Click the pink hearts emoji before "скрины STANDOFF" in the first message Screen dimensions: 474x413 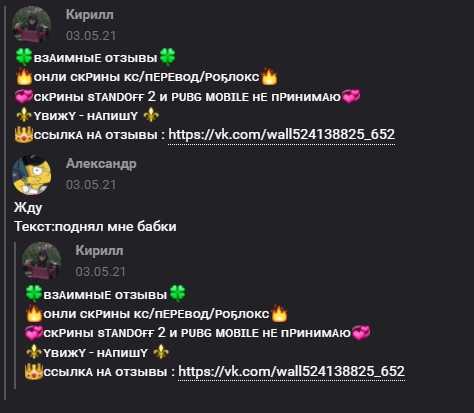(24, 96)
